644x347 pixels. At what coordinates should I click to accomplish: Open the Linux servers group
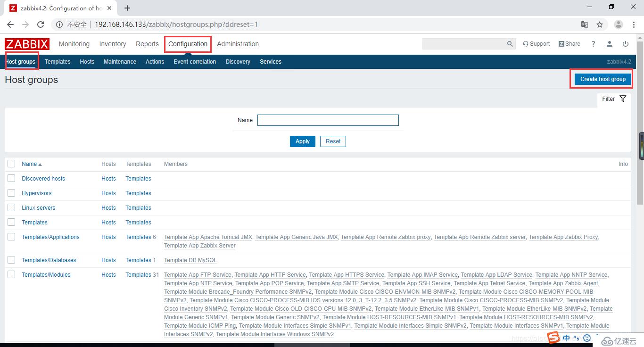pyautogui.click(x=38, y=208)
